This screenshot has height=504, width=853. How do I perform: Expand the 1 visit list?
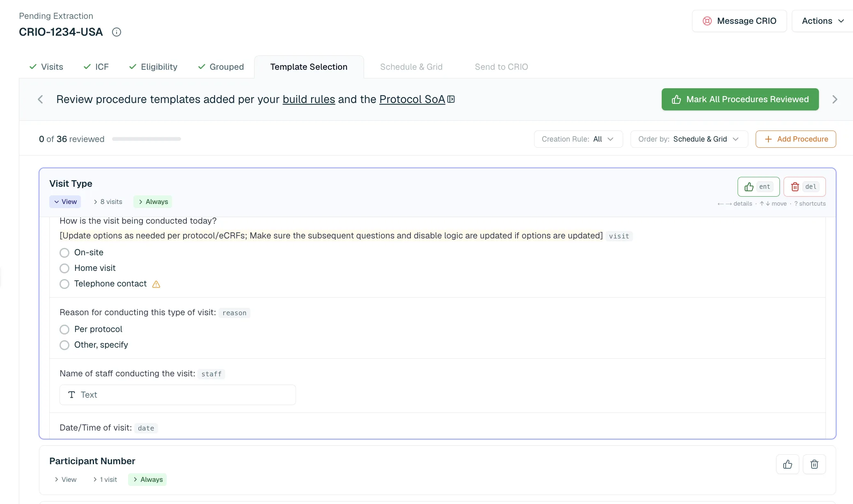(x=105, y=479)
